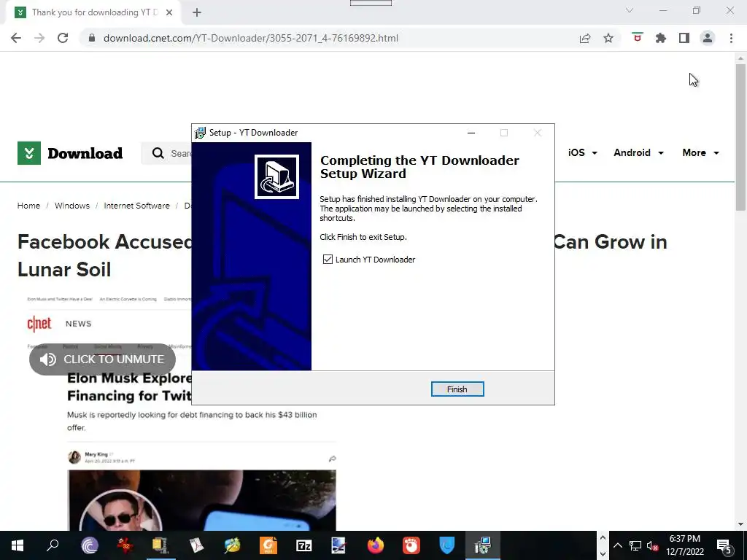Click the Elon Musk video thumbnail
747x560 pixels.
(x=201, y=500)
